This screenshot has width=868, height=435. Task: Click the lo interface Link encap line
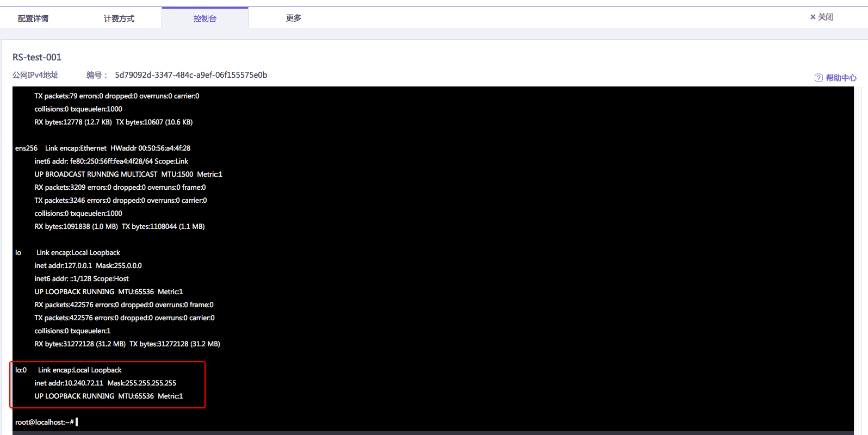(x=67, y=252)
